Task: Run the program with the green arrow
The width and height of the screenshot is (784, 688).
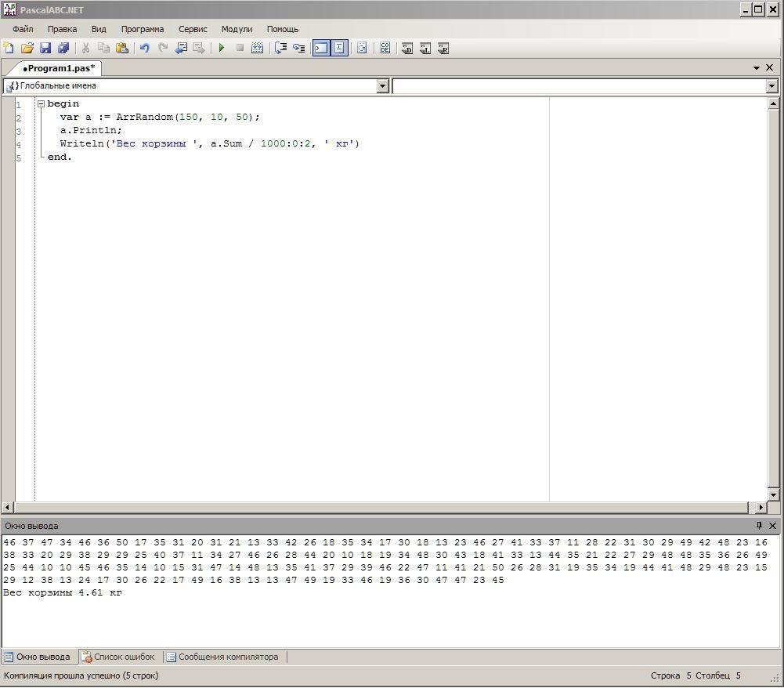Action: 222,48
